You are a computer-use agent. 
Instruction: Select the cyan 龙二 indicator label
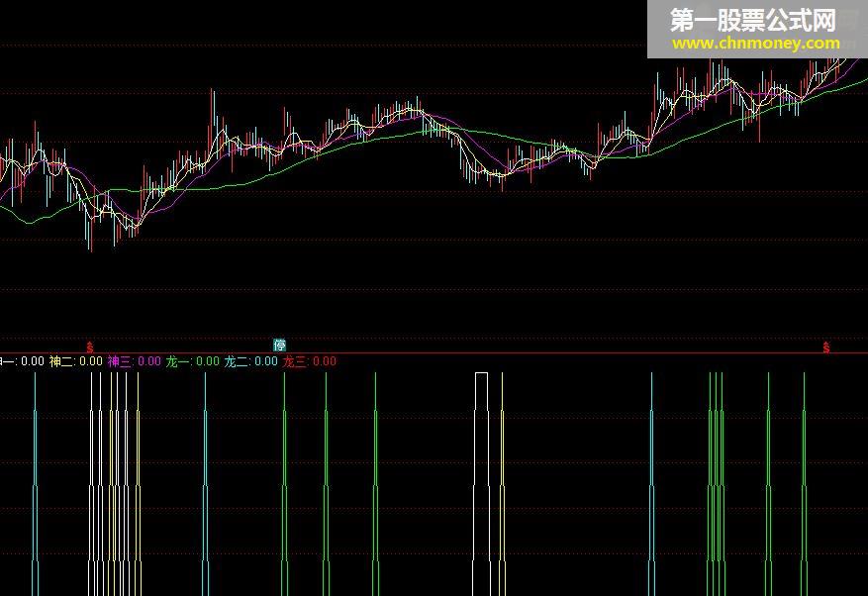(x=250, y=361)
